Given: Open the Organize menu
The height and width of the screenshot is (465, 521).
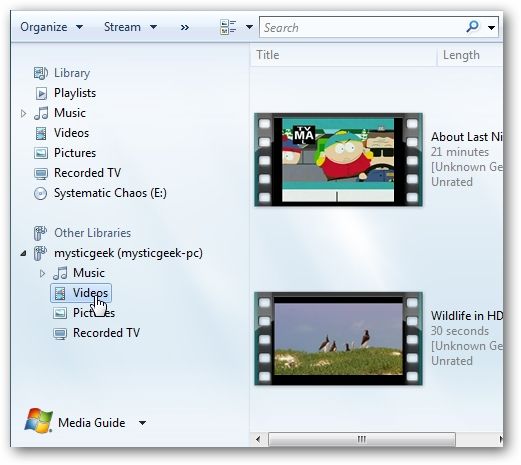Looking at the screenshot, I should point(52,27).
